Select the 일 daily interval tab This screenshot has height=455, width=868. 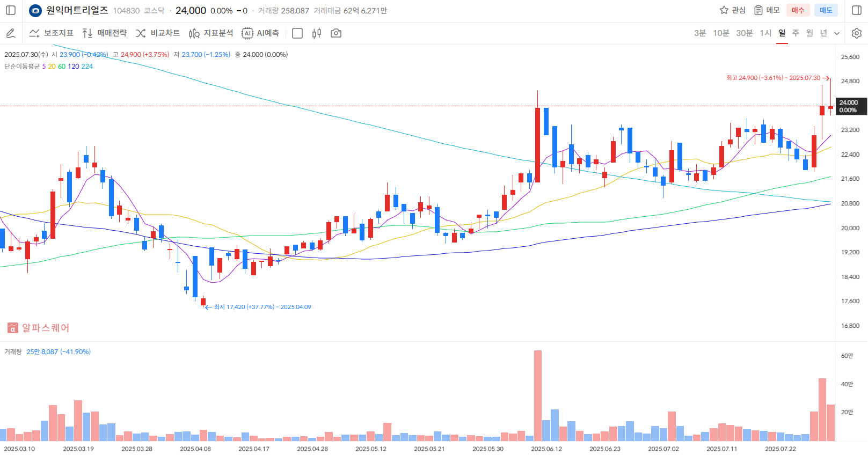[782, 33]
